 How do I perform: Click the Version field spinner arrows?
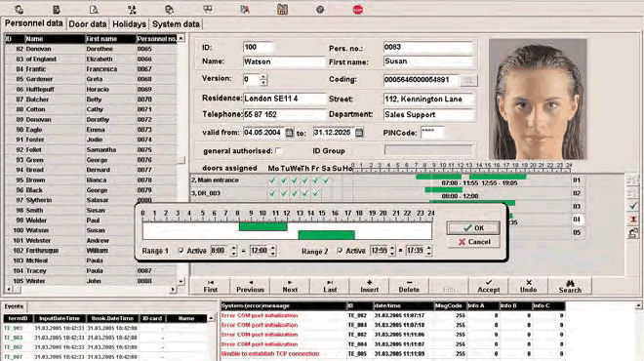click(263, 79)
